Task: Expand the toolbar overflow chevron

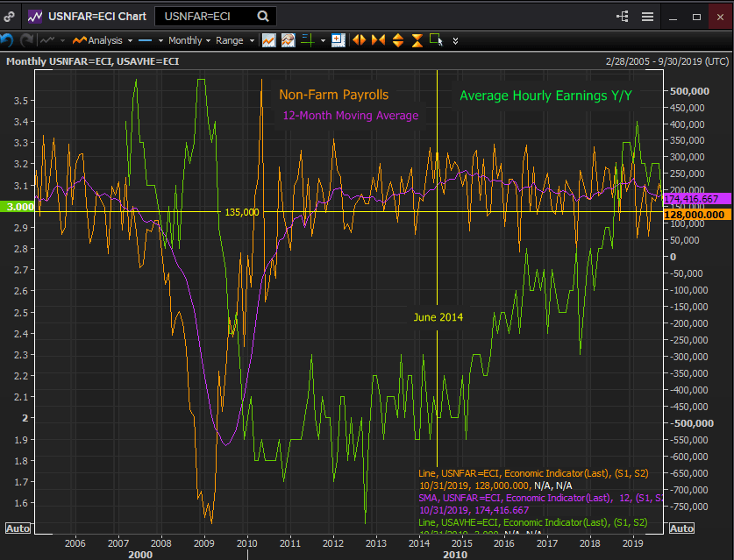Action: click(456, 40)
